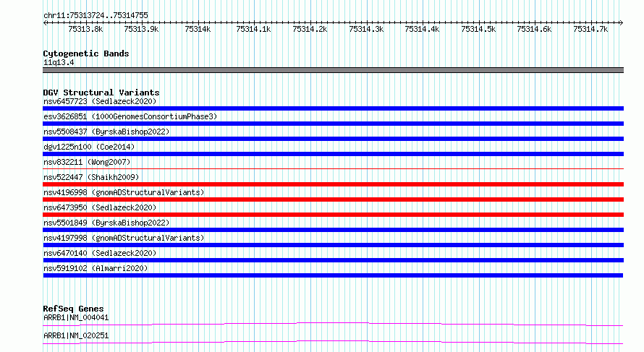The height and width of the screenshot is (352, 644).
Task: Click the blue bar for nsv5919102
Action: 333,275
